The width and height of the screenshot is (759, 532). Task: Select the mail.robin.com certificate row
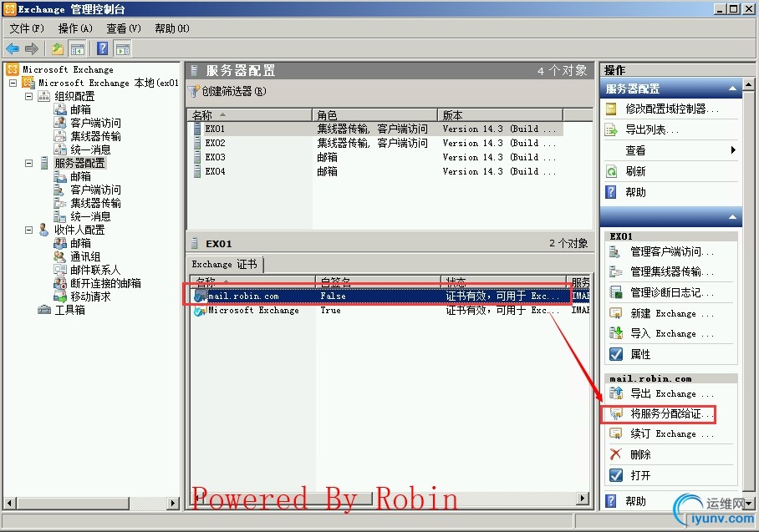pyautogui.click(x=390, y=296)
